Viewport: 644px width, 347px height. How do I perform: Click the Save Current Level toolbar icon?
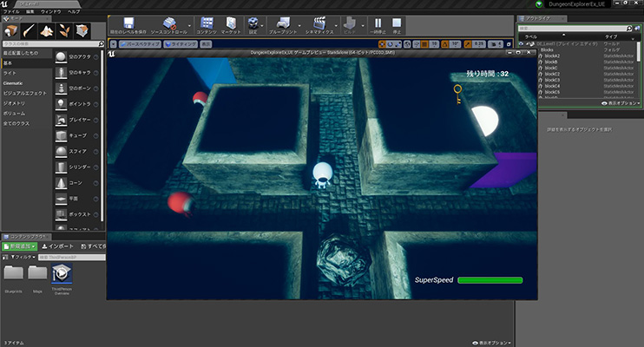click(128, 23)
